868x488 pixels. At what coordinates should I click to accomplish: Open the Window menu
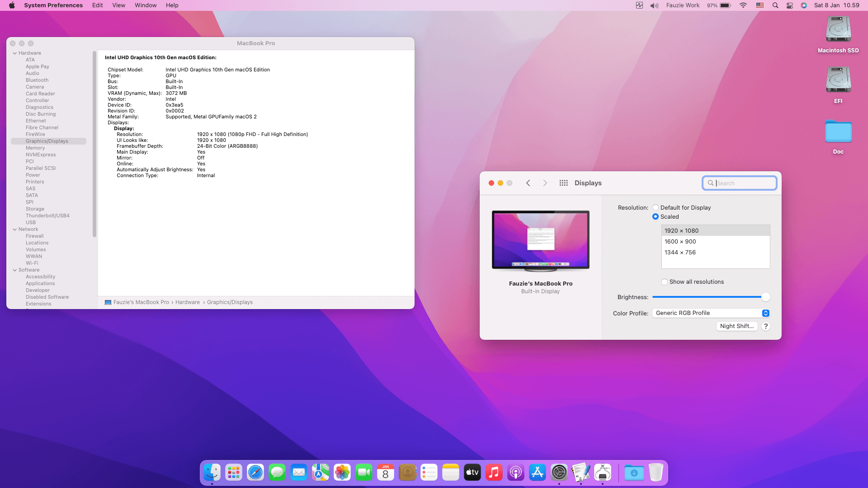click(x=146, y=5)
